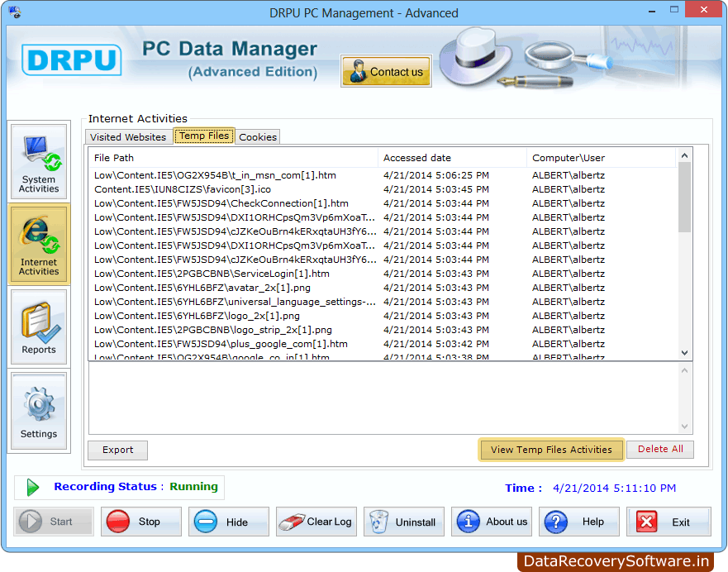The image size is (728, 572).
Task: Click the app icon in title bar
Action: [x=15, y=12]
